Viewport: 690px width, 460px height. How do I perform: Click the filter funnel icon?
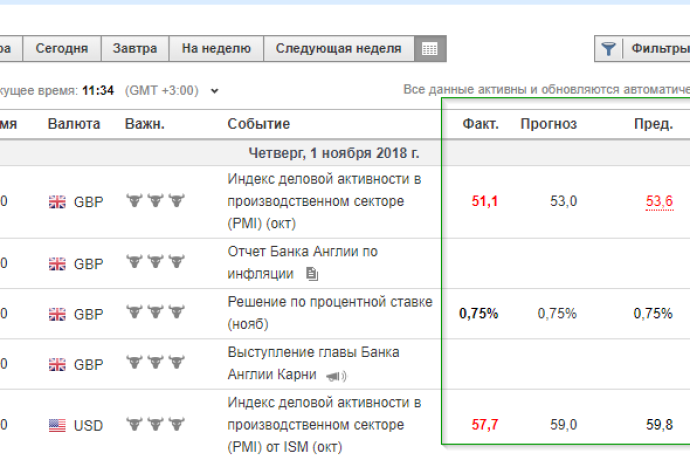coord(608,48)
